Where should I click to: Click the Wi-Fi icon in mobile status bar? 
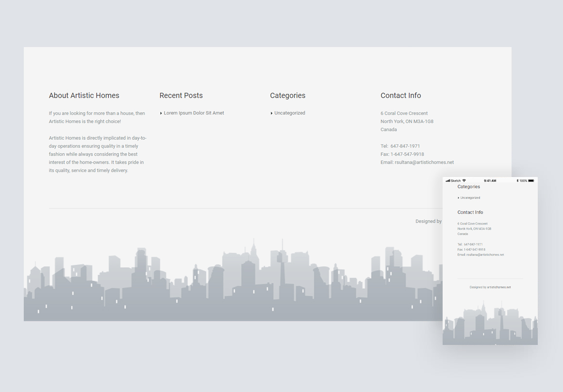pyautogui.click(x=464, y=180)
